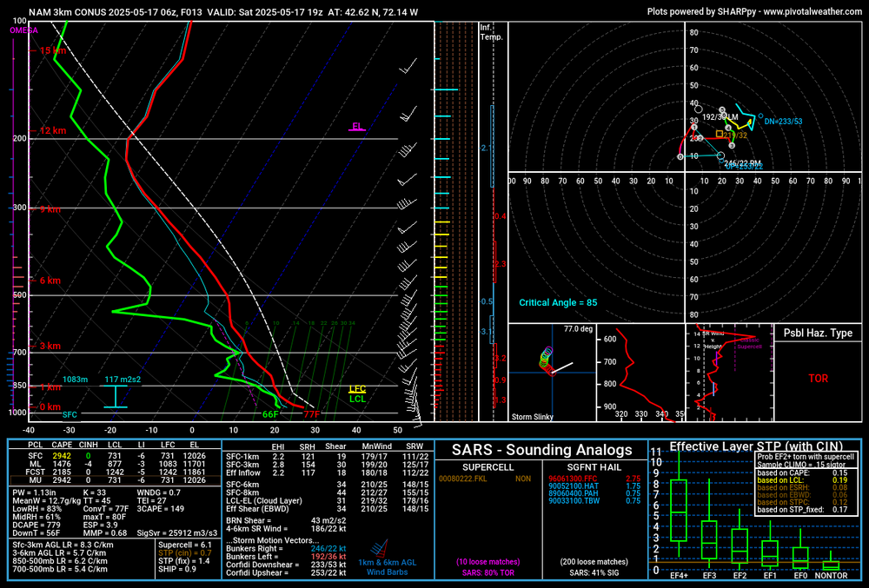Select the Inf. Temp. column heading

click(x=491, y=32)
